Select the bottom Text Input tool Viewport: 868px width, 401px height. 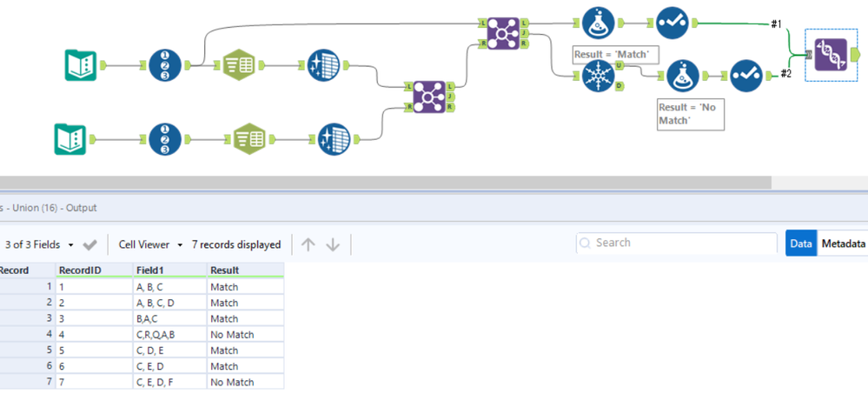(x=70, y=138)
